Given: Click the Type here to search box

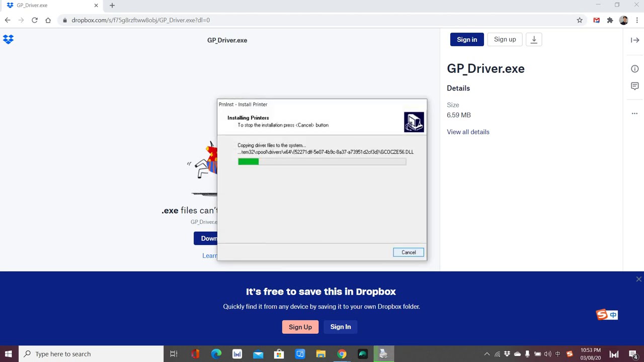Looking at the screenshot, I should pos(92,354).
